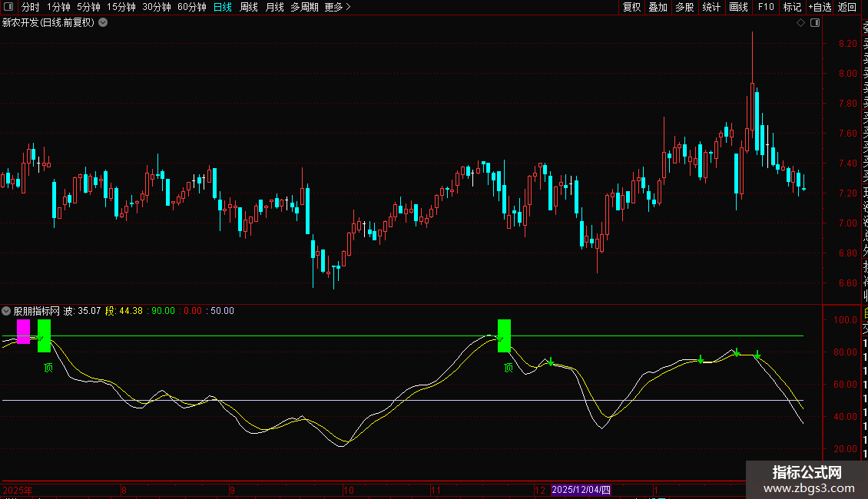Click the 股朋指标网 indicator name
868x499 pixels.
37,311
